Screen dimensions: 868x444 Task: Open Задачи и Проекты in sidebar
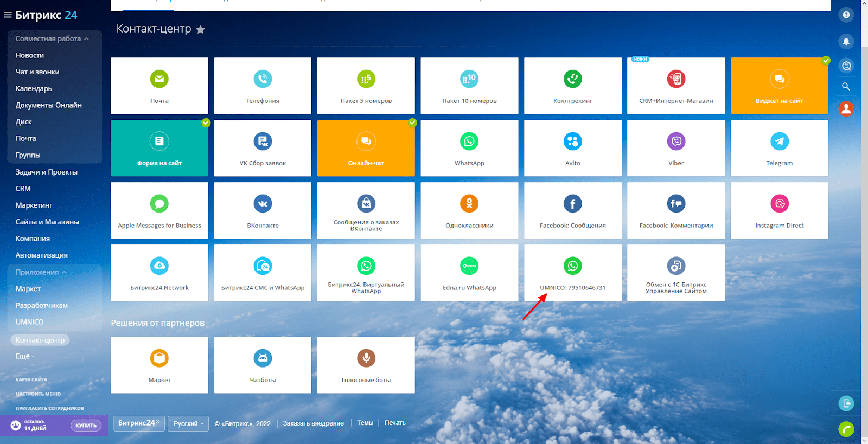coord(47,172)
